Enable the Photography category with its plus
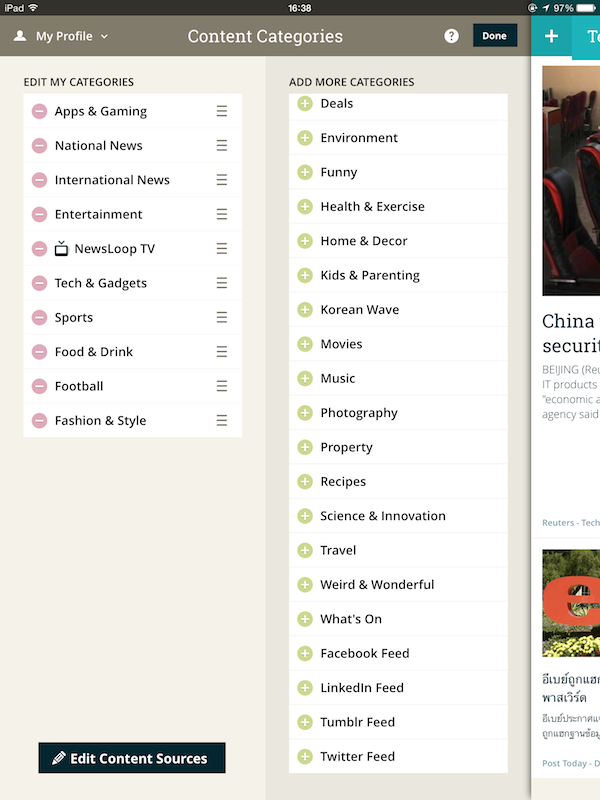 305,413
